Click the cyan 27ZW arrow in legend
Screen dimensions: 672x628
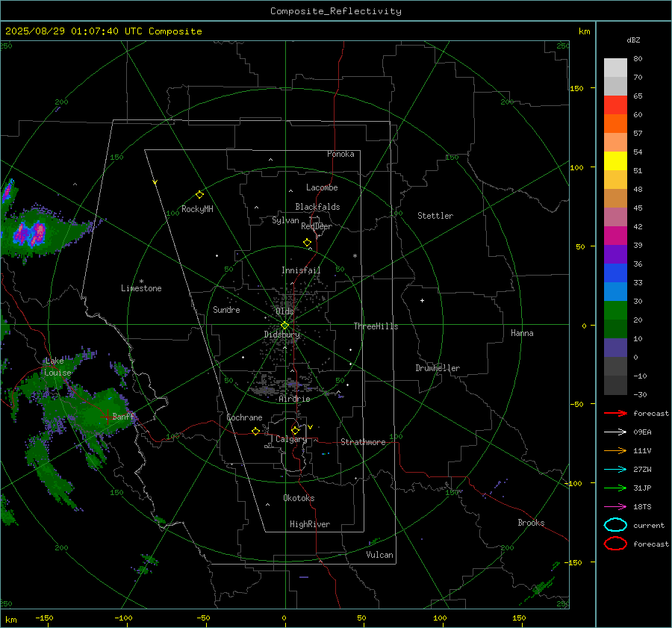click(615, 470)
